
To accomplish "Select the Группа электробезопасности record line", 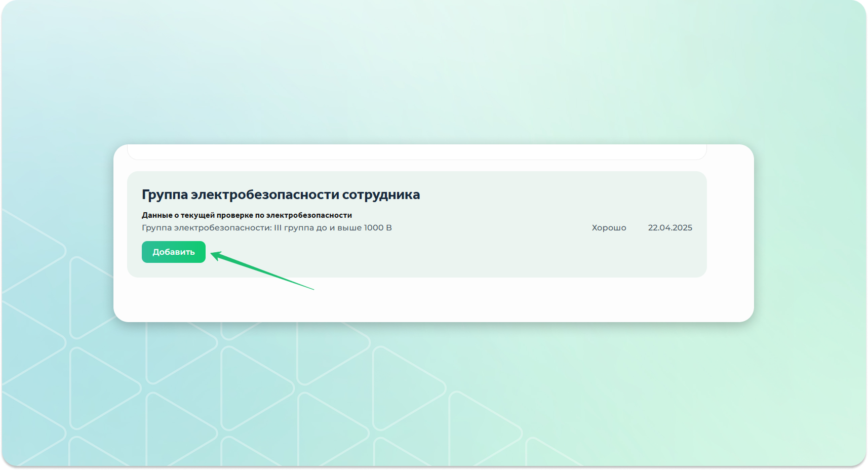I will (x=266, y=228).
